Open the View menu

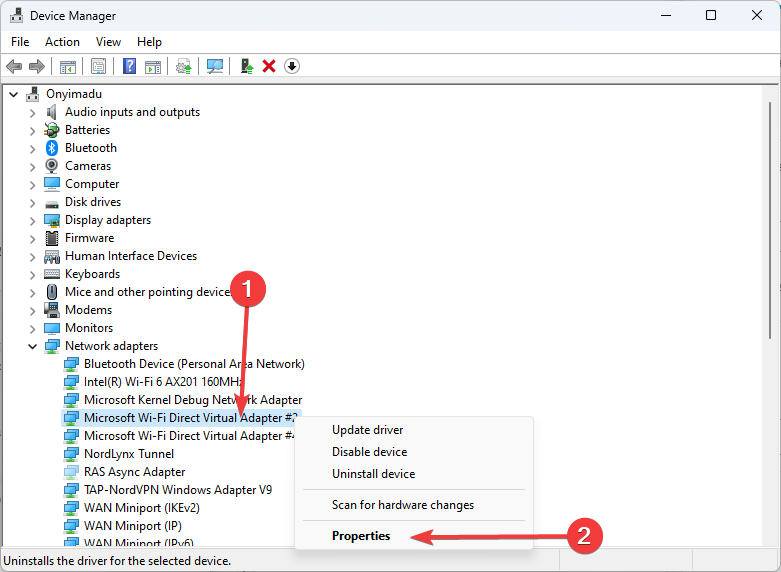pyautogui.click(x=108, y=42)
